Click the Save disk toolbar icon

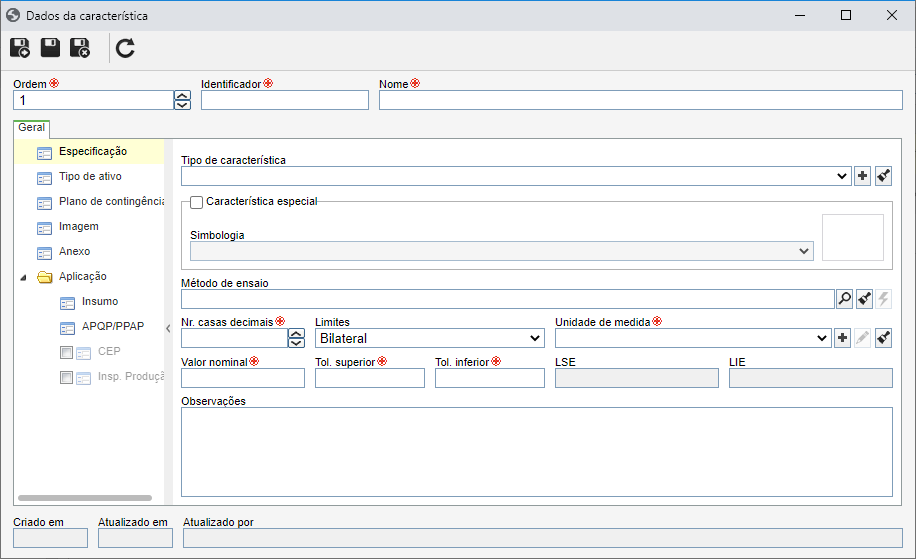tap(50, 48)
